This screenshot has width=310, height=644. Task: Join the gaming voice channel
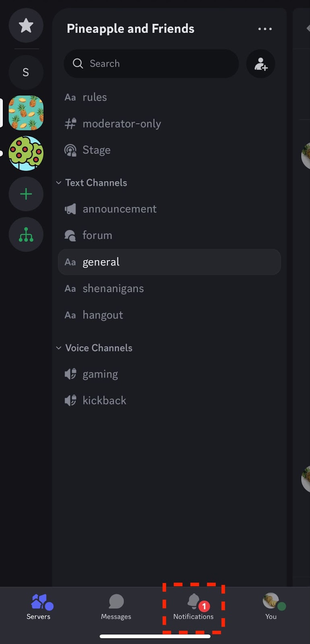point(100,374)
